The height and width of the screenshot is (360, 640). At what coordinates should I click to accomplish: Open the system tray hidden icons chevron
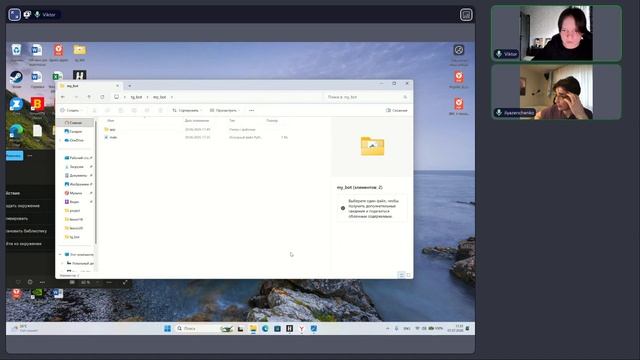[x=387, y=329]
